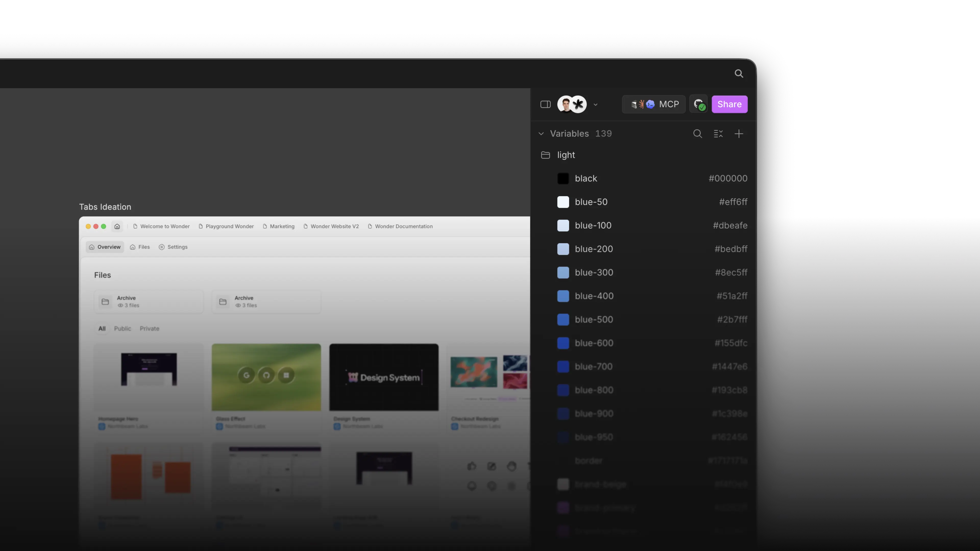Switch to the Files tab
The height and width of the screenshot is (551, 980).
tap(140, 247)
